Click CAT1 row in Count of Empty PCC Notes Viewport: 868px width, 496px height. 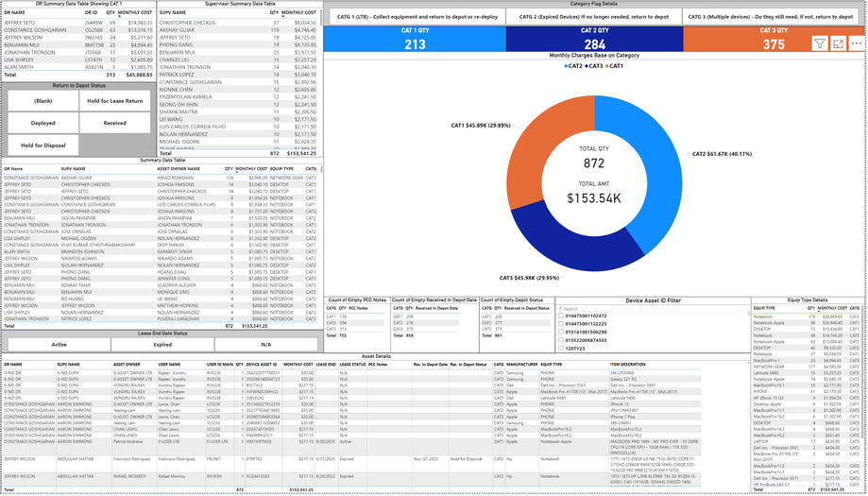tap(356, 316)
